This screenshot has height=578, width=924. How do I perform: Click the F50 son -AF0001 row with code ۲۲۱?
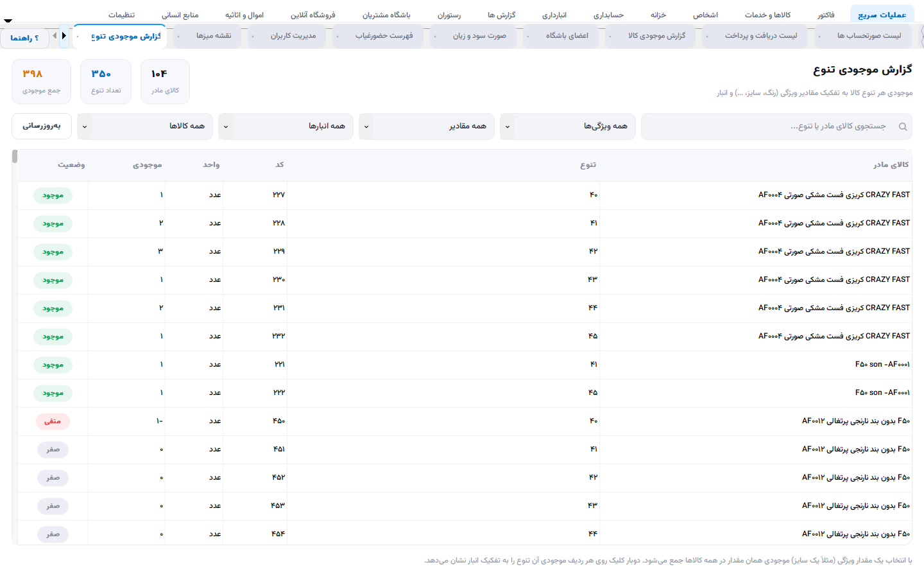pyautogui.click(x=465, y=365)
